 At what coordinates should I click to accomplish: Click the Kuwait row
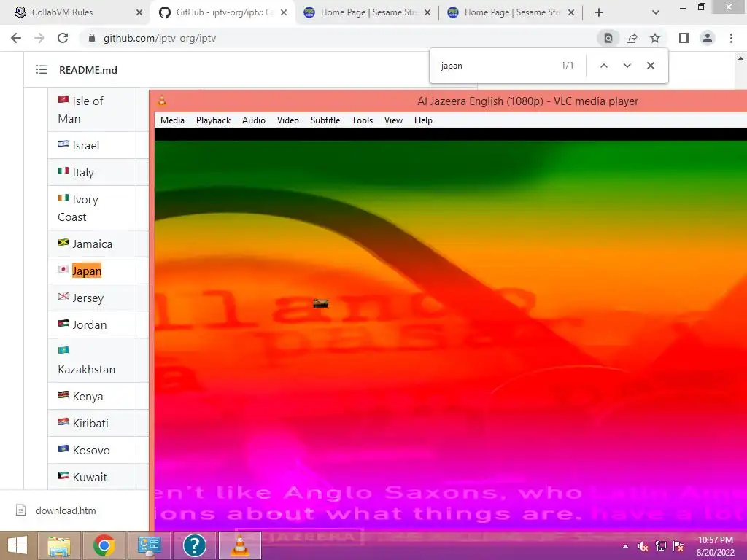coord(91,477)
